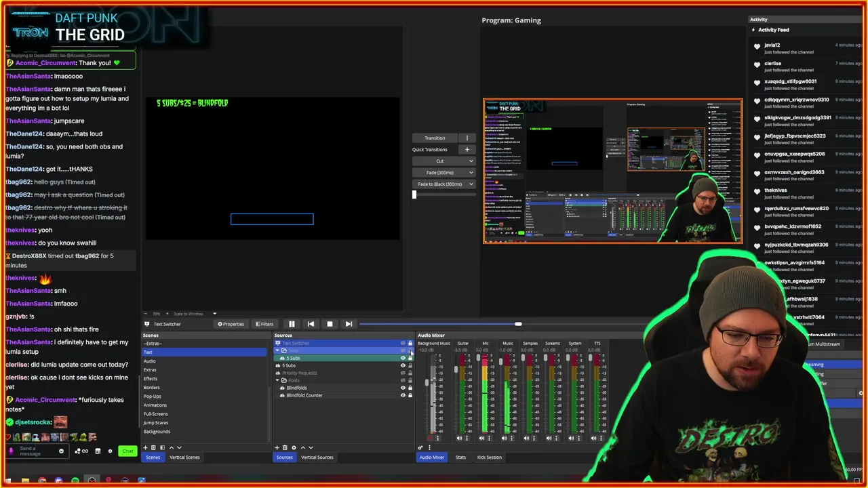Screen dimensions: 868x488
Task: Click the Transition button
Action: 435,138
